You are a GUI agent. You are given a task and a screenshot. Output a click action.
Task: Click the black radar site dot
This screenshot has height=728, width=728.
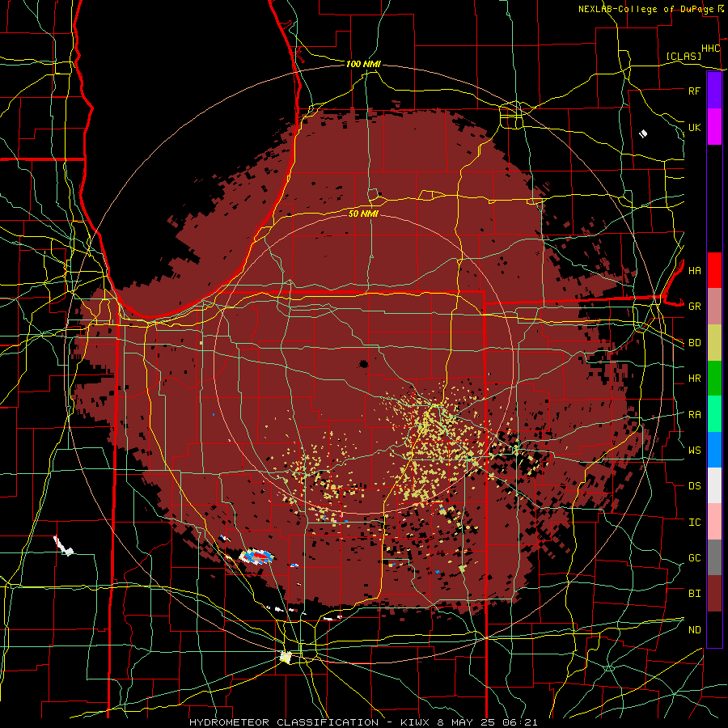[x=363, y=363]
